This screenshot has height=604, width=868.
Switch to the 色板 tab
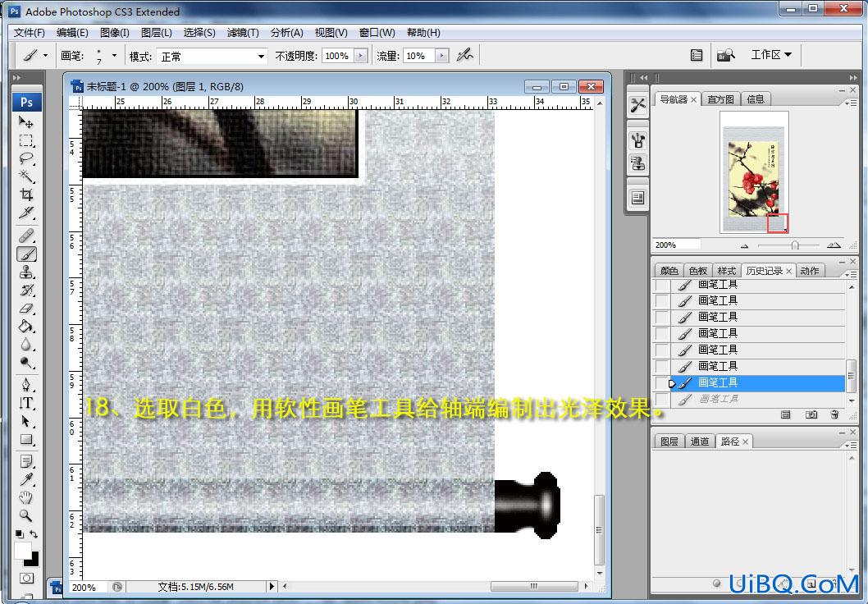(x=698, y=271)
